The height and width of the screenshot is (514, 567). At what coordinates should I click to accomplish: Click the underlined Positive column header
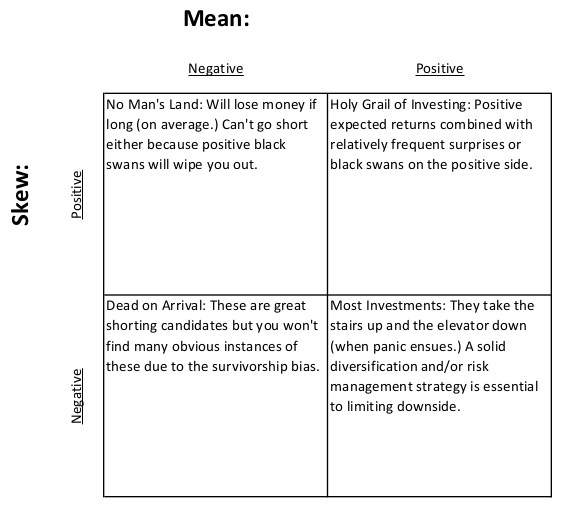(440, 68)
